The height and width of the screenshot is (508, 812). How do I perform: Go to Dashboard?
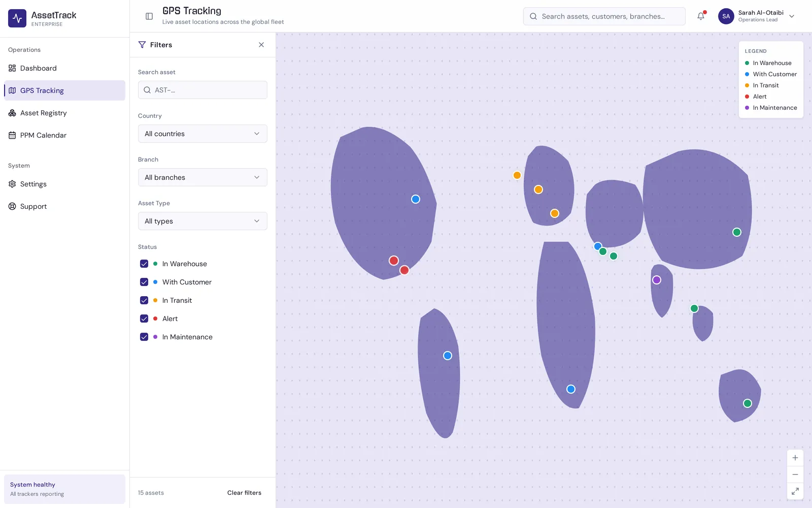point(64,68)
